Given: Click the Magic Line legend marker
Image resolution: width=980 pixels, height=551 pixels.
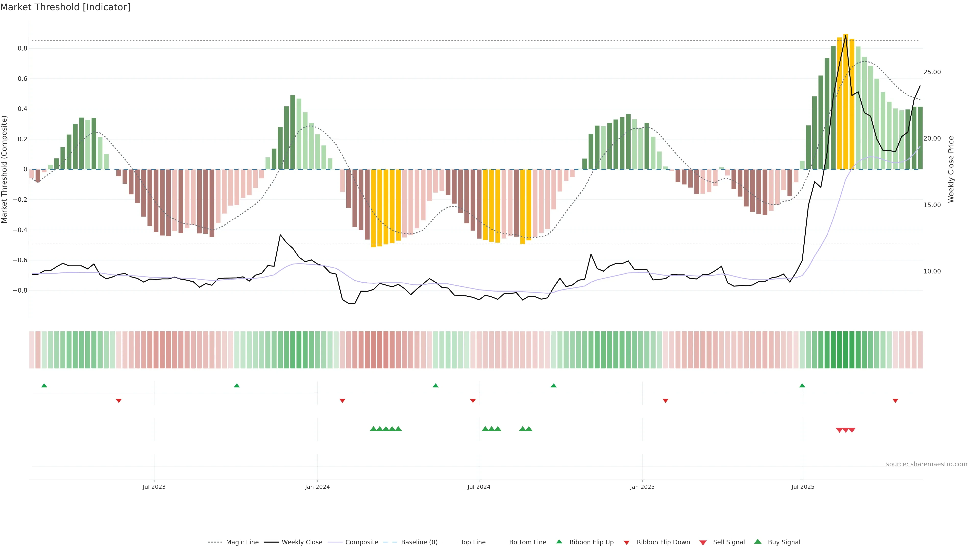Looking at the screenshot, I should coord(215,542).
